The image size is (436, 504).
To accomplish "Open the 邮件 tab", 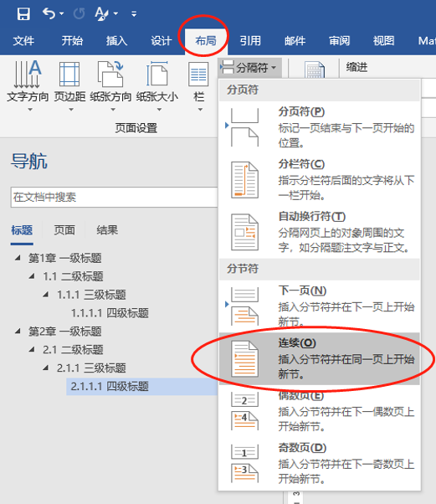I will pyautogui.click(x=295, y=41).
